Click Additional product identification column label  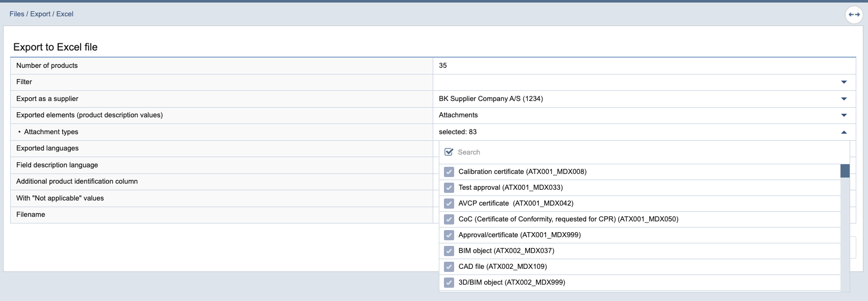pos(77,181)
